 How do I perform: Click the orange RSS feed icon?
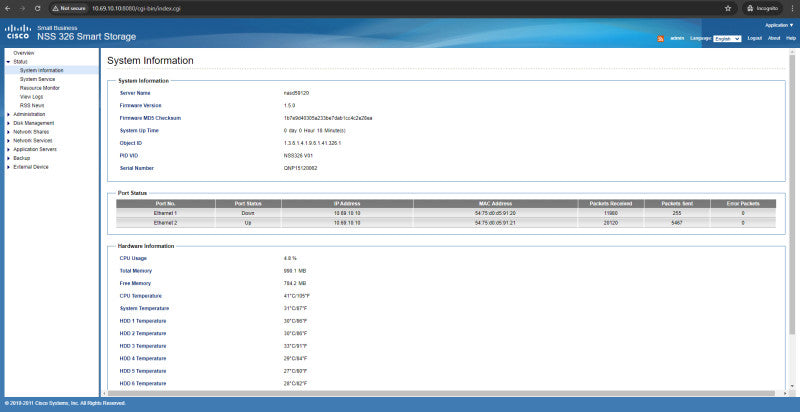[x=660, y=39]
